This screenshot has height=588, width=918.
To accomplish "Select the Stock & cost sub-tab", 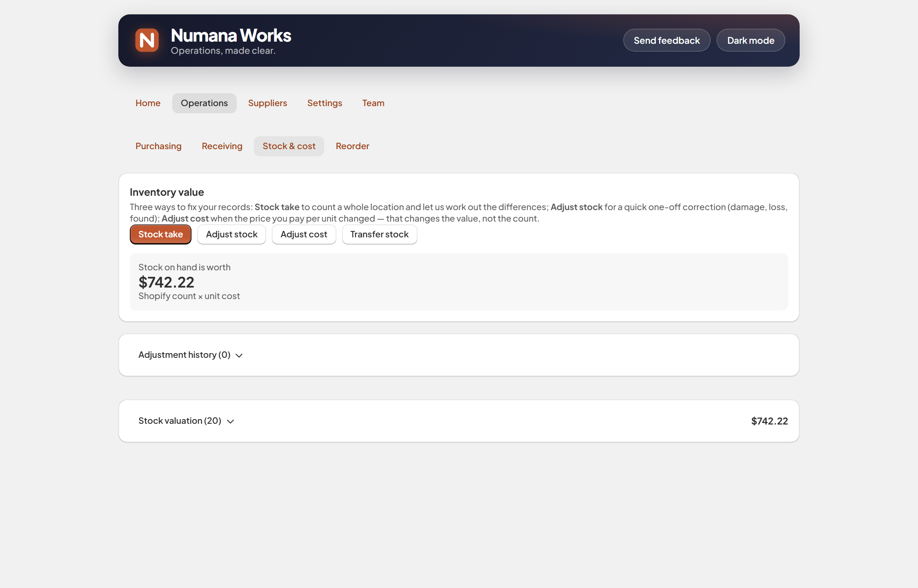I will (x=289, y=146).
